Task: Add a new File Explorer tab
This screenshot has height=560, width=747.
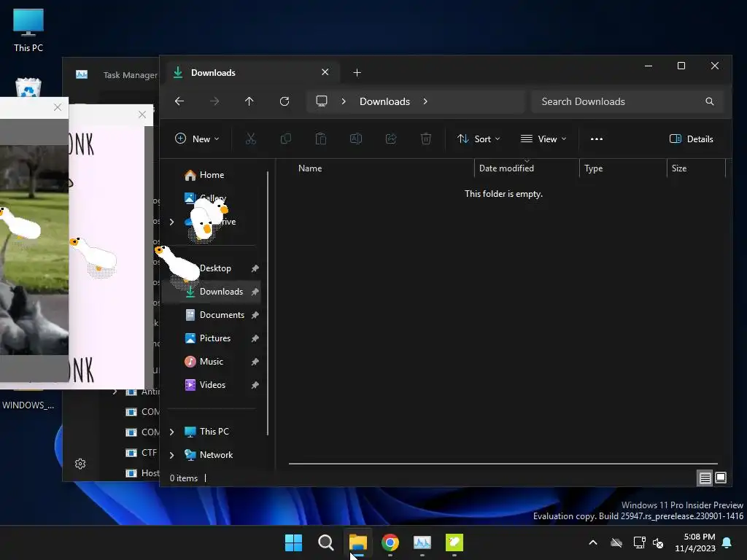Action: (357, 72)
